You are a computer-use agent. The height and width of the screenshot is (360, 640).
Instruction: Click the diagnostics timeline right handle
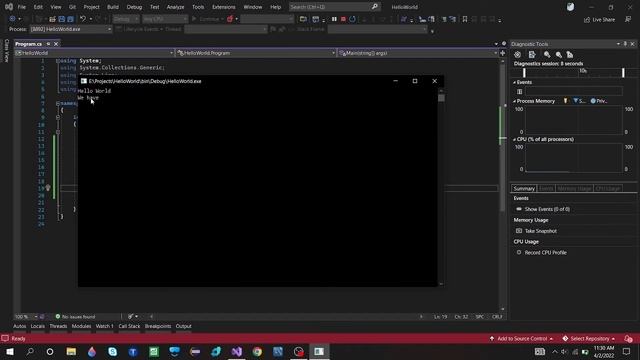tap(623, 73)
